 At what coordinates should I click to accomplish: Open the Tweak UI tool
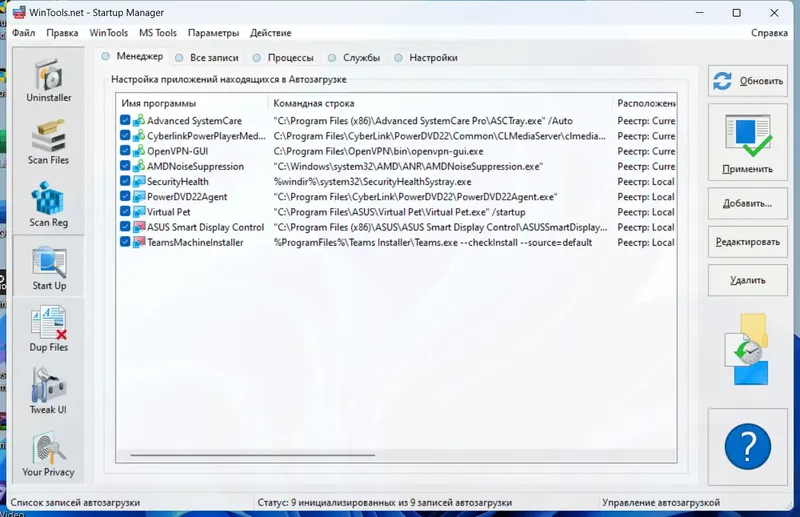(x=48, y=392)
